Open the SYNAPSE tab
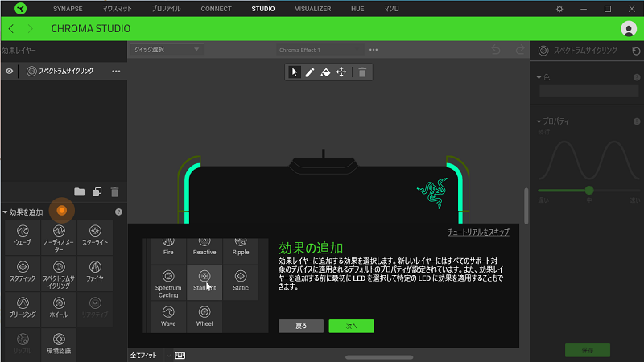Image resolution: width=644 pixels, height=362 pixels. coord(68,9)
